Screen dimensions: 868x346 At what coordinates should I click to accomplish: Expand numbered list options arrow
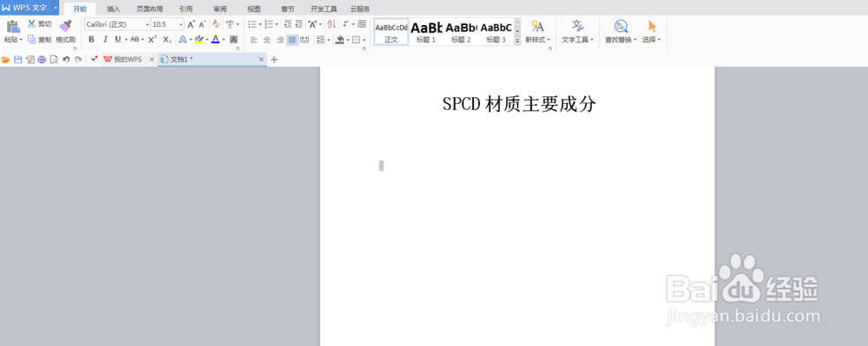[276, 25]
